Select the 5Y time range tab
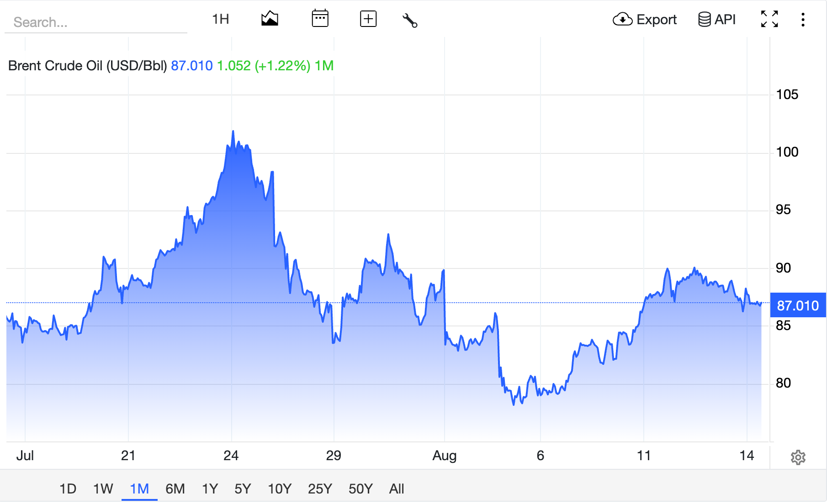The image size is (827, 504). (x=243, y=489)
